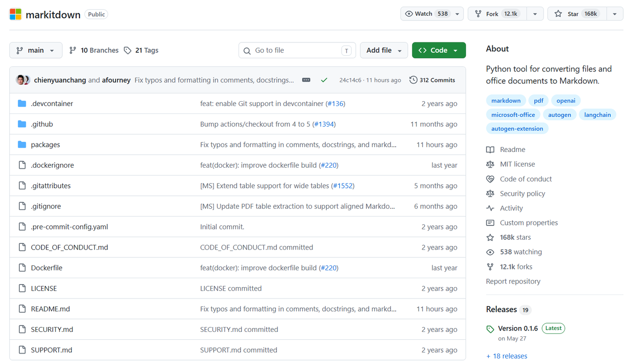Open the chienyuanchang author link

[60, 80]
